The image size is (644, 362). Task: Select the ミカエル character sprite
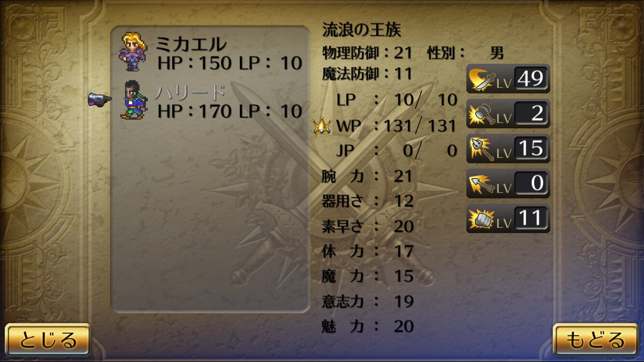(x=133, y=52)
